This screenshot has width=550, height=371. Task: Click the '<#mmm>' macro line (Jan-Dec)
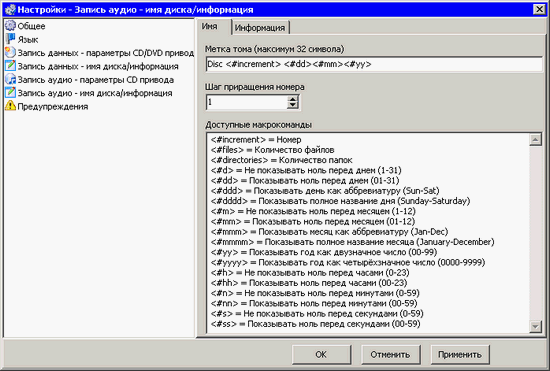(329, 232)
